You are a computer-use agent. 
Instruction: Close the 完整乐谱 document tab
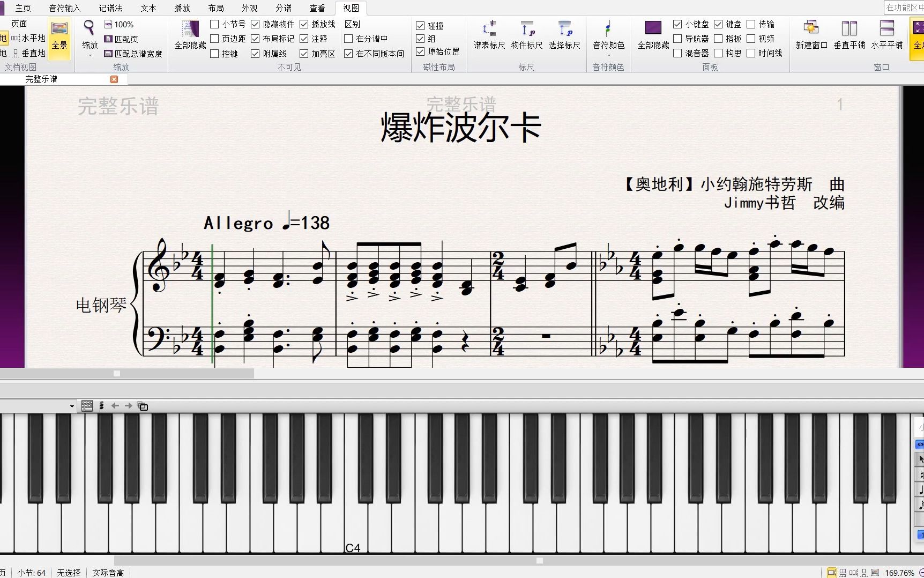(x=114, y=79)
